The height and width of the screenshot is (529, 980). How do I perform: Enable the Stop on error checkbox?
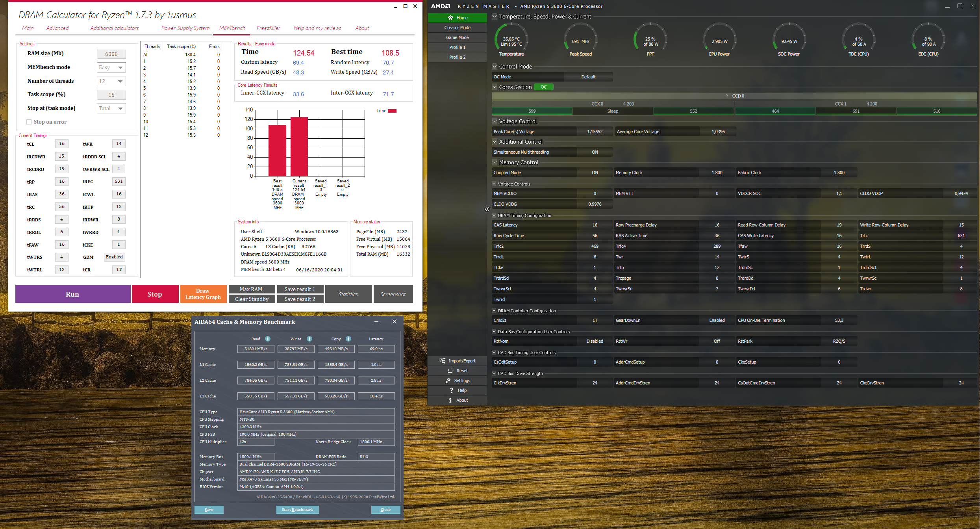tap(29, 122)
